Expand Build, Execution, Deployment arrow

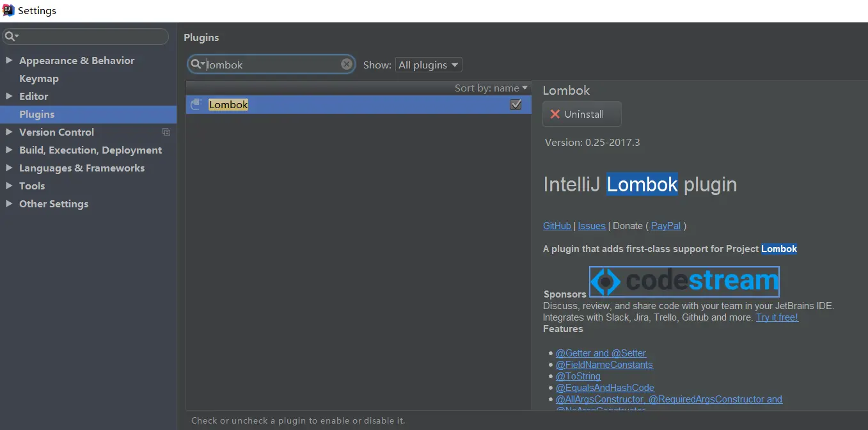coord(9,150)
